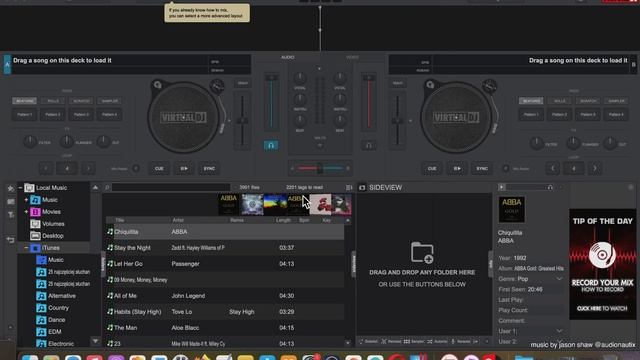Toggle SYNC on the left deck
The width and height of the screenshot is (640, 360).
point(209,168)
